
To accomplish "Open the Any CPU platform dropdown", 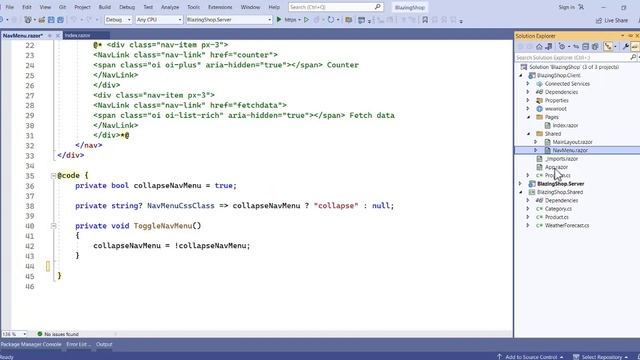I will click(159, 20).
